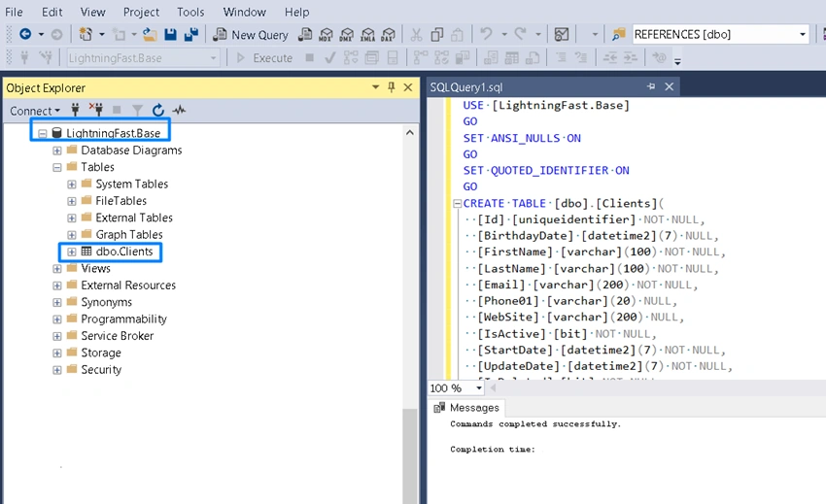Viewport: 826px width, 504px height.
Task: Paste from the clipboard icon
Action: click(458, 35)
